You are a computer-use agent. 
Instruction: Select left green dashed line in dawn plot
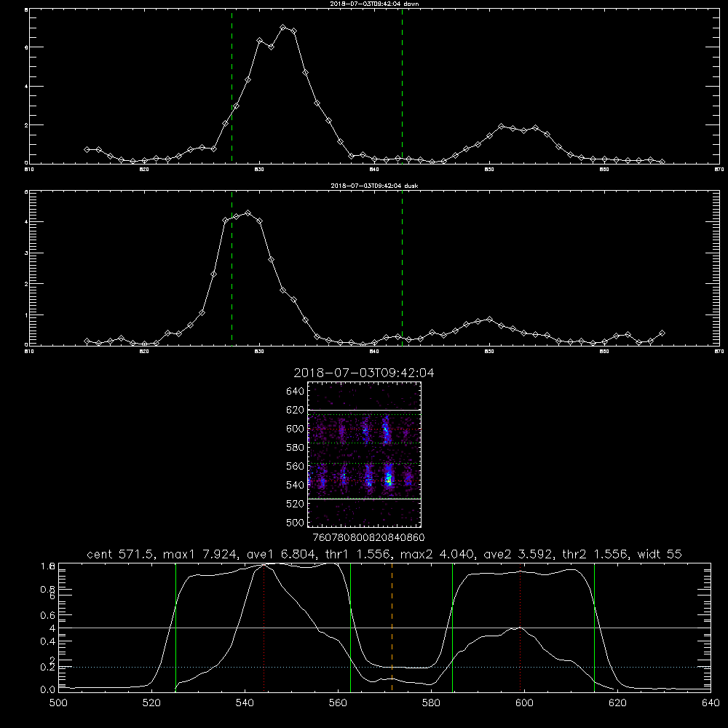point(232,87)
